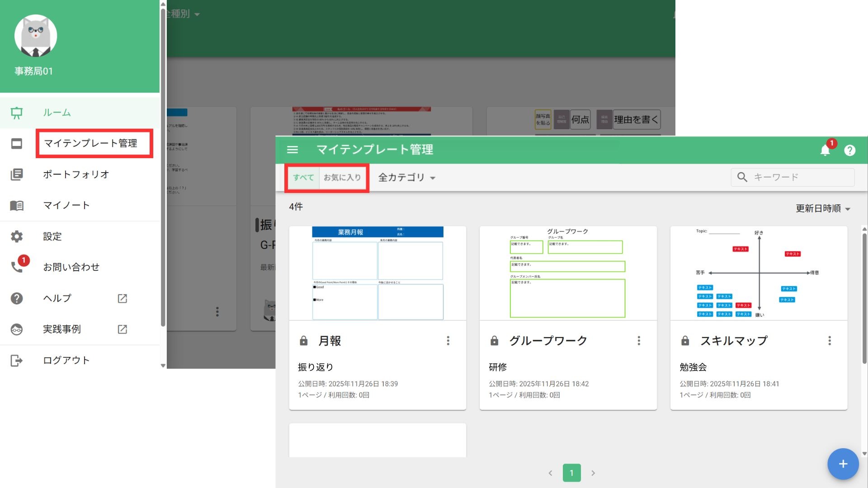Open more options for グループワーク template
Screen dimensions: 868x488
pos(639,341)
